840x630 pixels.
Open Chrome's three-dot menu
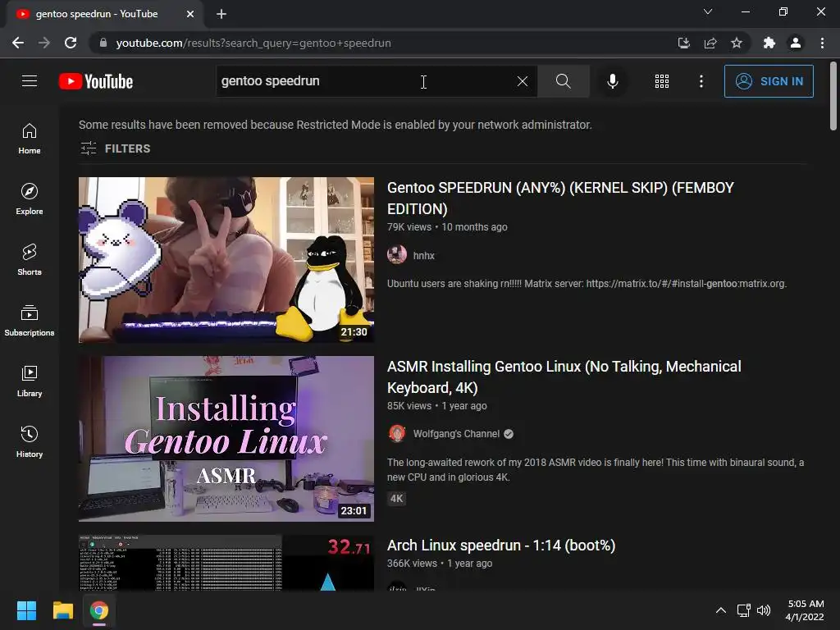(822, 43)
